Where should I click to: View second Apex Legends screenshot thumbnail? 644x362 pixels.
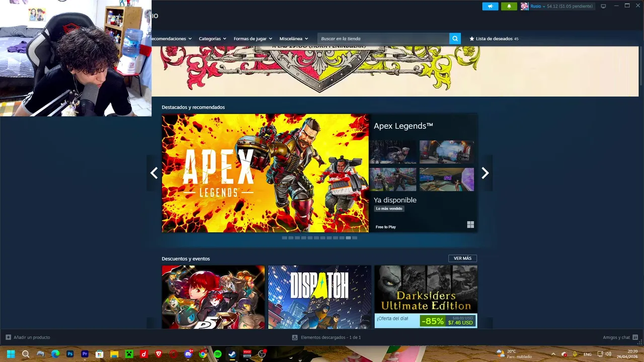(447, 152)
